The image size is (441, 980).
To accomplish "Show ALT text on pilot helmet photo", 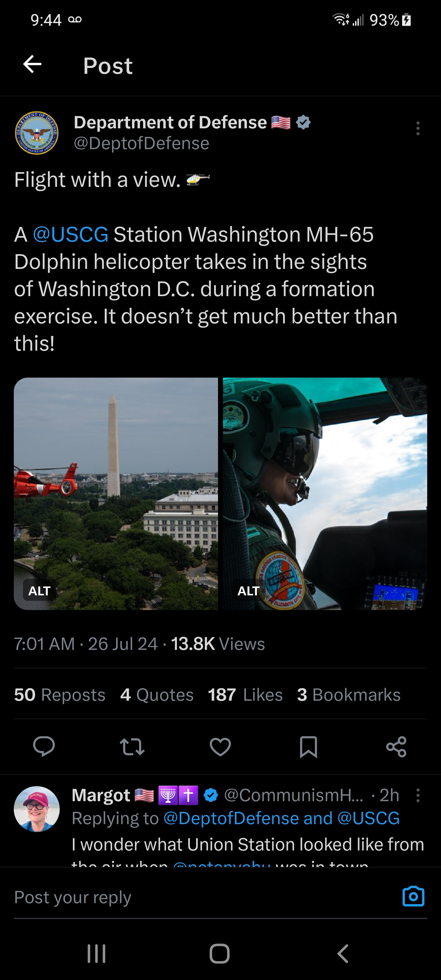I will tap(248, 591).
